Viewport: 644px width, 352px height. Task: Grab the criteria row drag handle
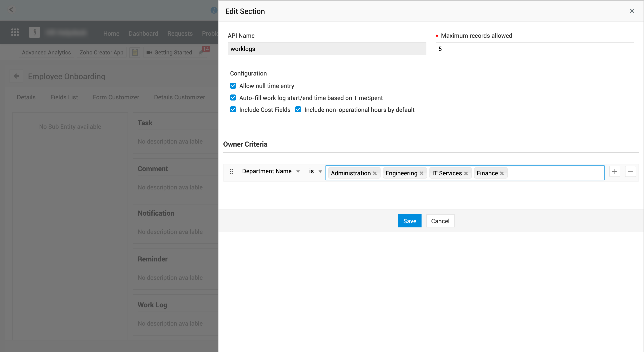[x=231, y=171]
